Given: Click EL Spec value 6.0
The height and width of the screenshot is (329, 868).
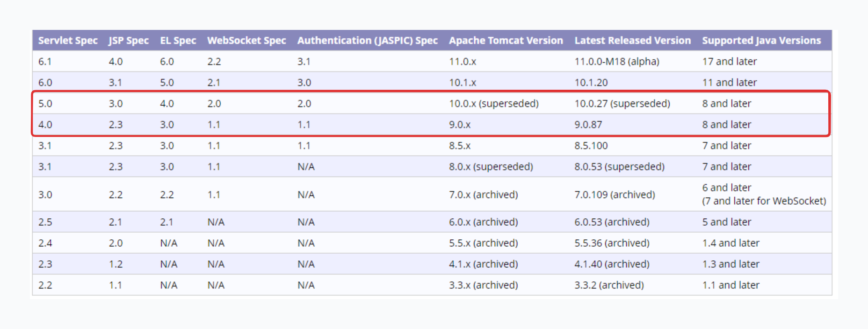Looking at the screenshot, I should click(167, 62).
